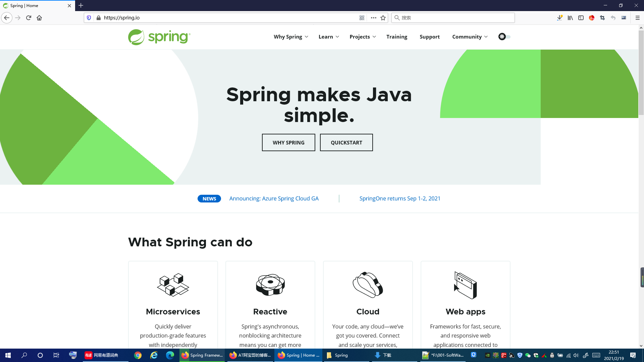Viewport: 644px width, 362px height.
Task: Open WeChat from the system tray
Action: [x=528, y=355]
